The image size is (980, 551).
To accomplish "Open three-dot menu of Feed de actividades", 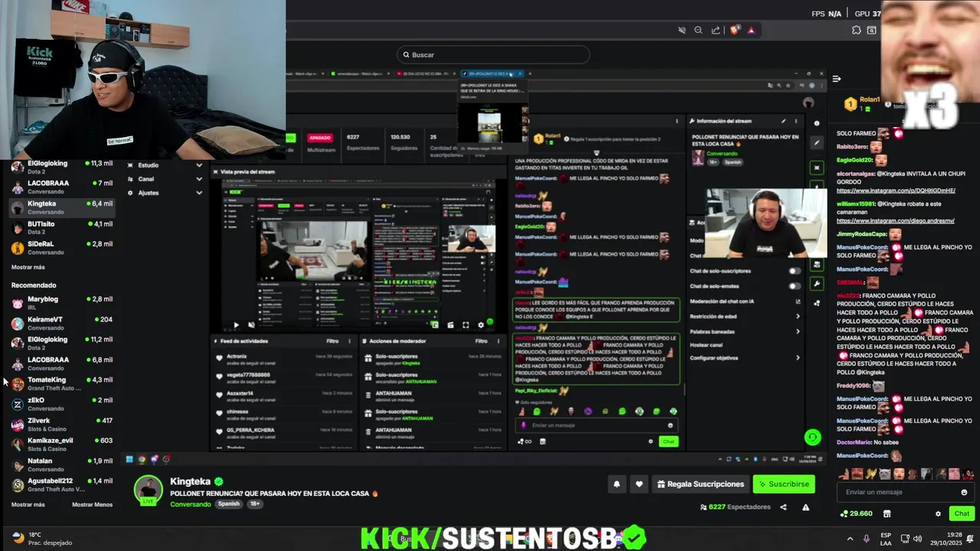I will pos(349,341).
